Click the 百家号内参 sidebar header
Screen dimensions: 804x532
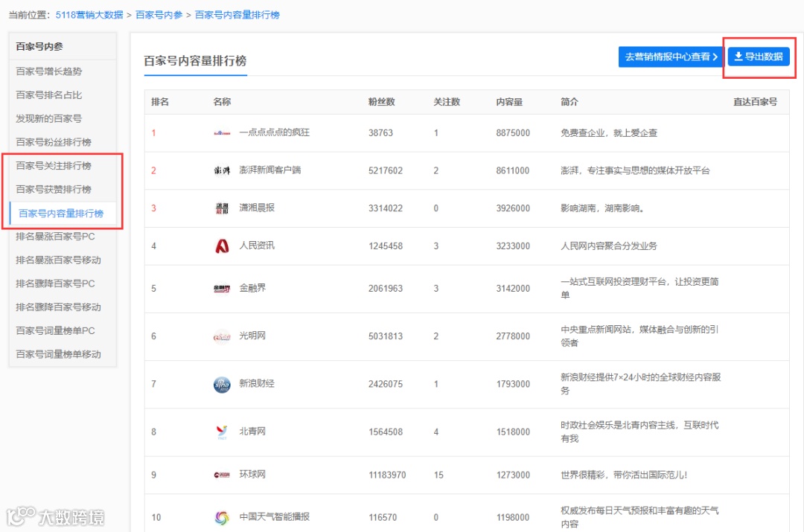tap(39, 47)
